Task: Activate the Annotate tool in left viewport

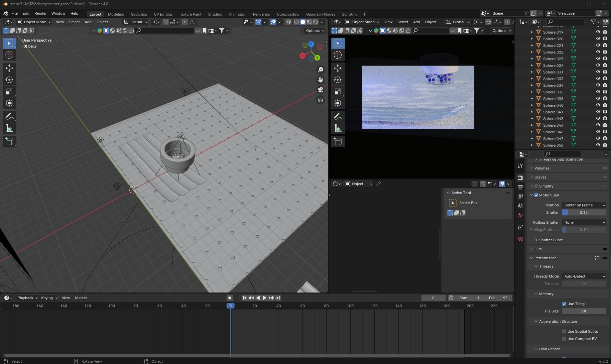Action: (x=9, y=117)
